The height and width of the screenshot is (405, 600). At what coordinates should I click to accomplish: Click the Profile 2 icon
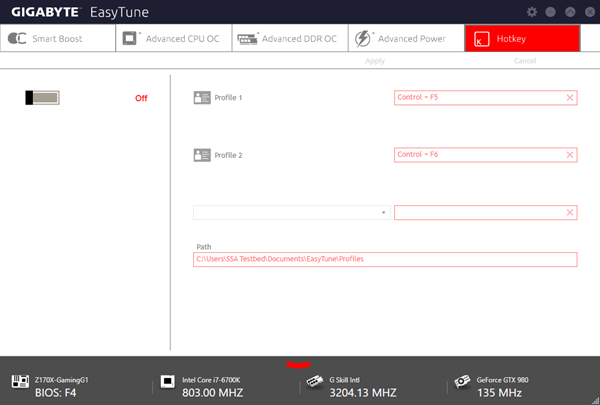[x=202, y=155]
